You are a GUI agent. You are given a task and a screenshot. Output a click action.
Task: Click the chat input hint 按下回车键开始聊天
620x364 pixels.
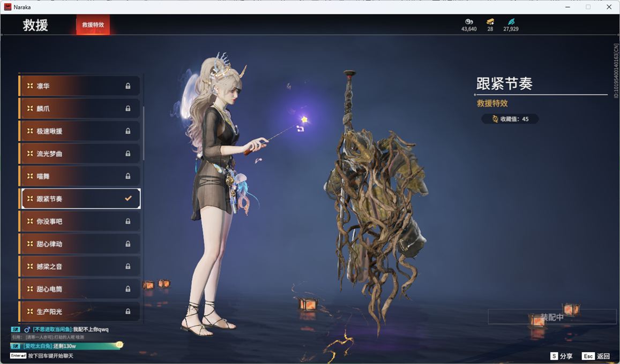[x=50, y=356]
